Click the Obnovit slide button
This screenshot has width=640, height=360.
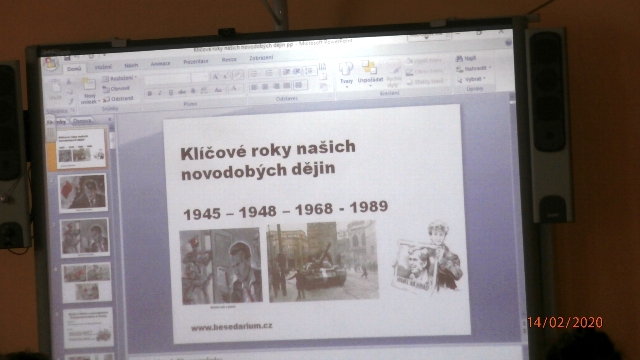point(116,89)
